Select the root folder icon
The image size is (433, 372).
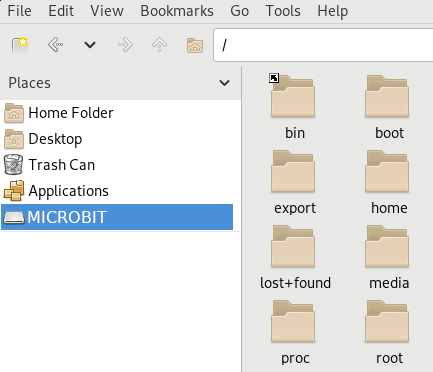point(387,321)
